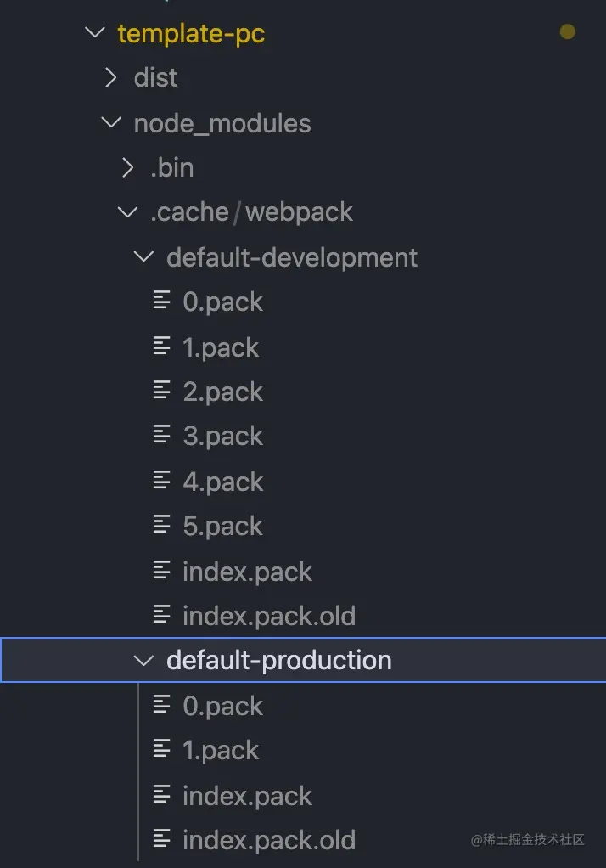
Task: Click file icon beside index.pack.old in default-production
Action: [161, 839]
